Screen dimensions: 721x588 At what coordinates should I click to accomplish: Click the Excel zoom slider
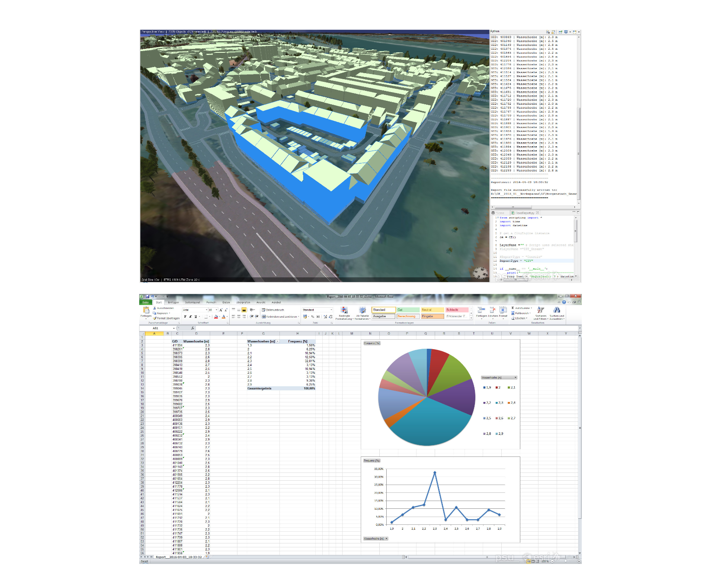click(565, 561)
